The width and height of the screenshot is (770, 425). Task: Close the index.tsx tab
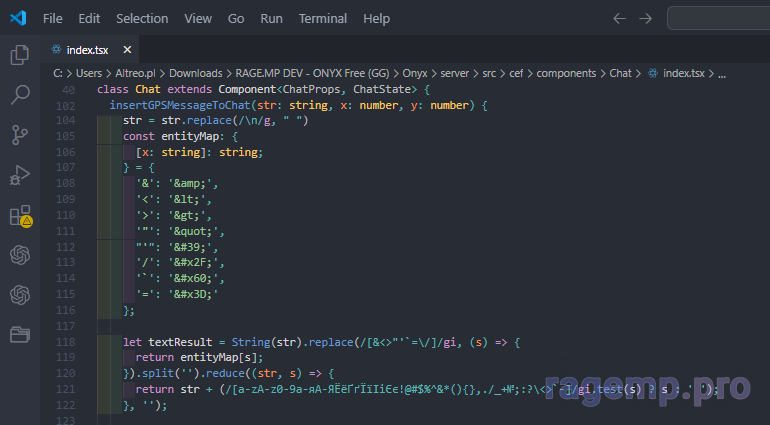(128, 49)
